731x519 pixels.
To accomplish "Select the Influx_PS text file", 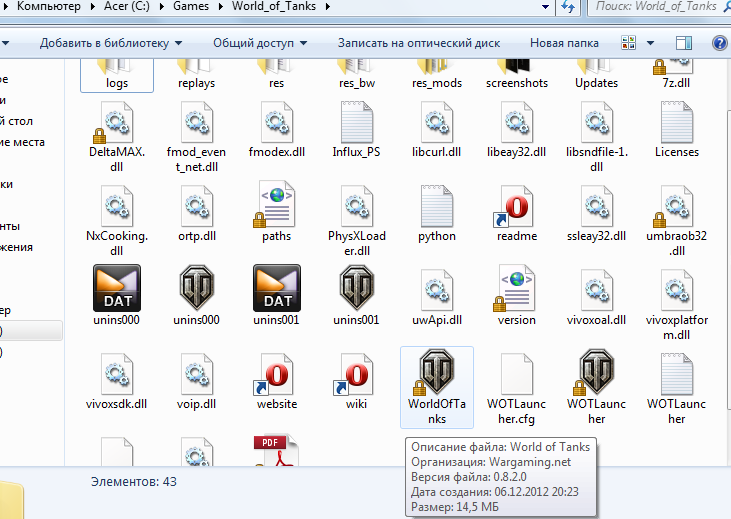I will [357, 131].
